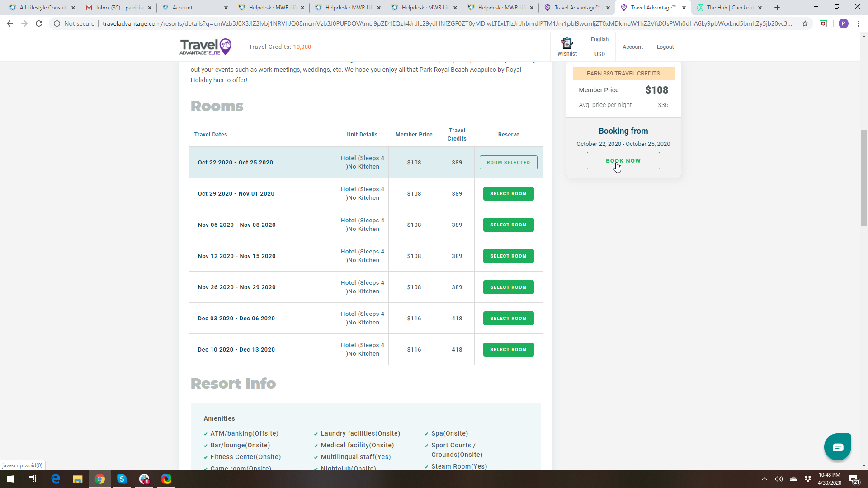Image resolution: width=868 pixels, height=488 pixels.
Task: Open Chrome three-dot menu
Action: (858, 23)
